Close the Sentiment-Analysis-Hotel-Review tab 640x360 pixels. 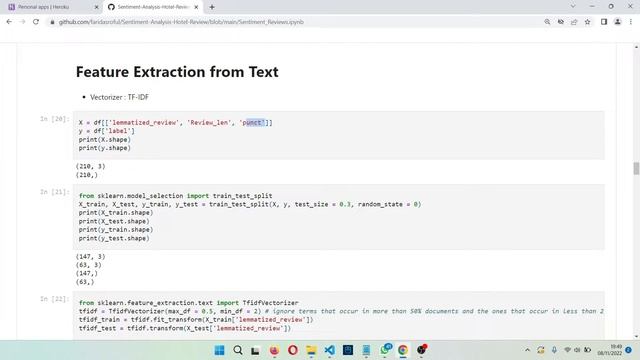coord(196,7)
